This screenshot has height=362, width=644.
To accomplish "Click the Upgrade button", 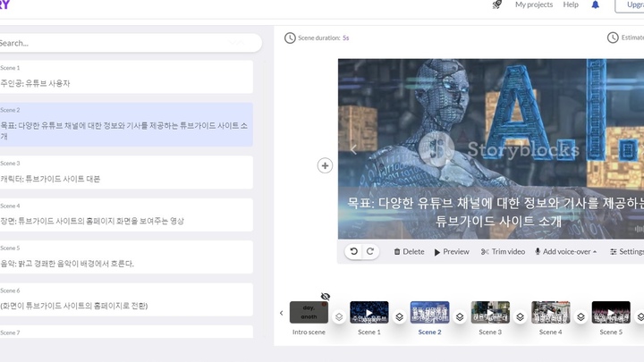I will click(x=630, y=5).
